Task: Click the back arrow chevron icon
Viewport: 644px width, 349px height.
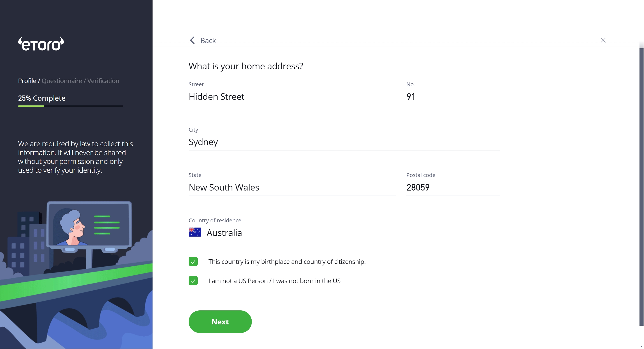Action: (192, 40)
